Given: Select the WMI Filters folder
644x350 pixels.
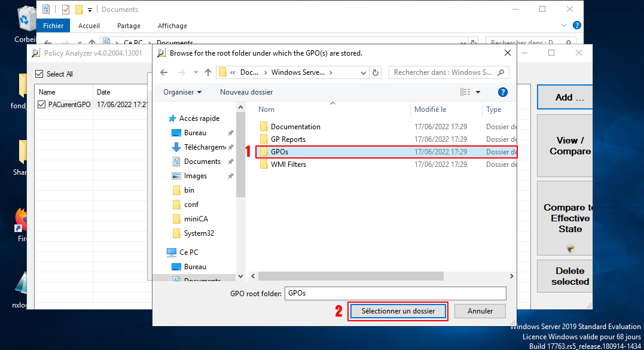Looking at the screenshot, I should (x=288, y=165).
